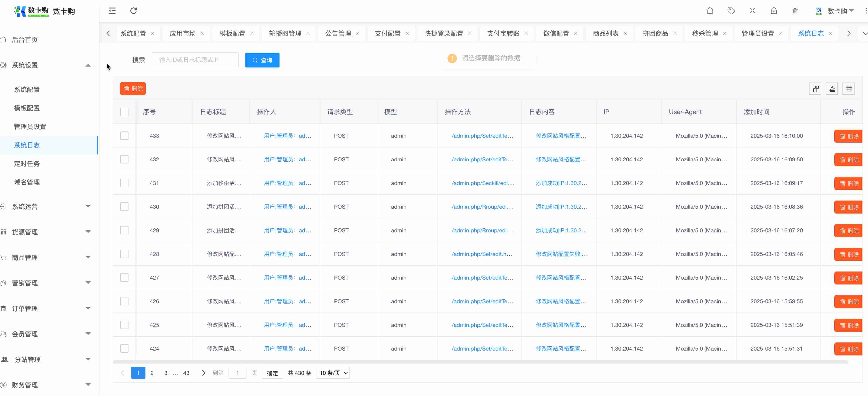Viewport: 868px width, 396px height.
Task: Click the home icon in top bar
Action: [710, 11]
